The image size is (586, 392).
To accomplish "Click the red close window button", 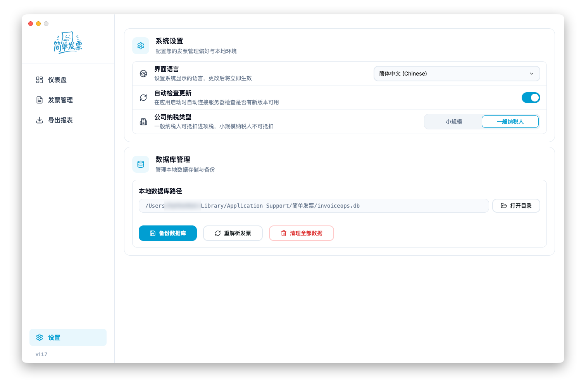I will click(x=31, y=24).
